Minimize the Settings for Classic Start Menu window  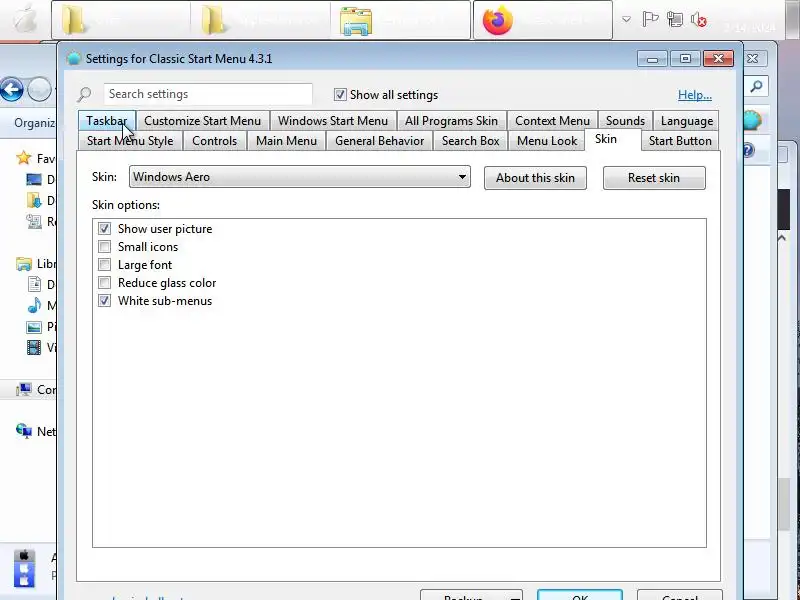pyautogui.click(x=653, y=59)
